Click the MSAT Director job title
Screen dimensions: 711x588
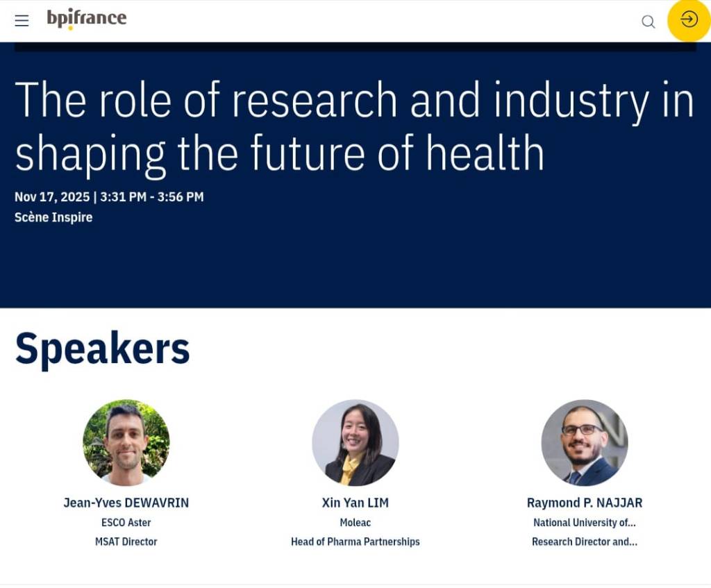pos(126,541)
